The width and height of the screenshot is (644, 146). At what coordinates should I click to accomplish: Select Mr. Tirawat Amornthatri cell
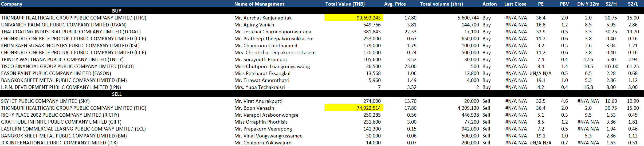point(262,80)
